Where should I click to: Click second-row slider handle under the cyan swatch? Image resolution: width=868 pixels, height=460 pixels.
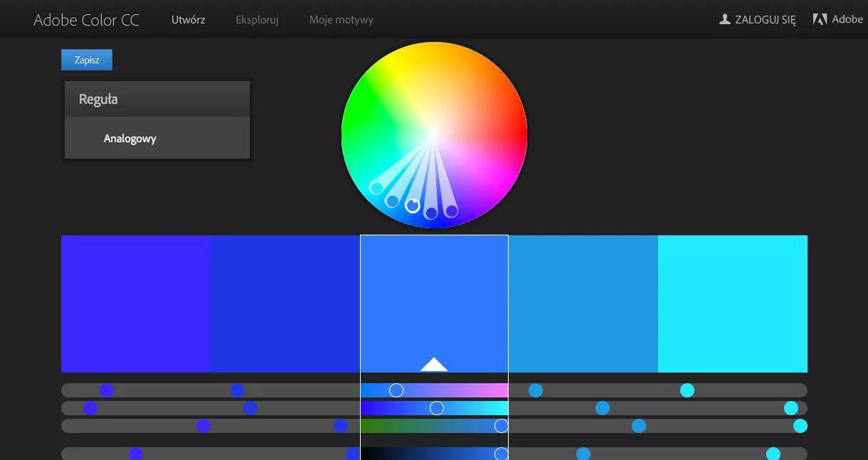point(791,408)
